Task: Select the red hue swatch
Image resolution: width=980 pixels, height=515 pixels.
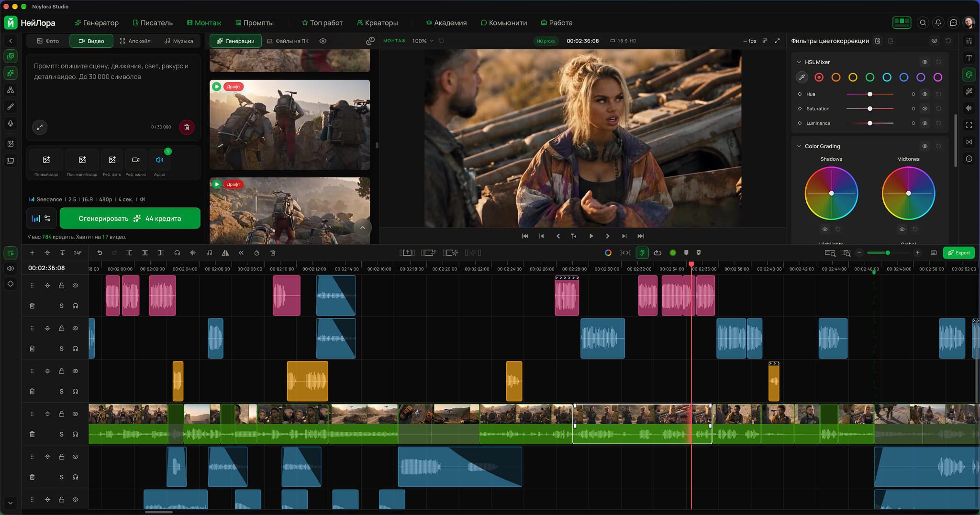Action: (819, 77)
